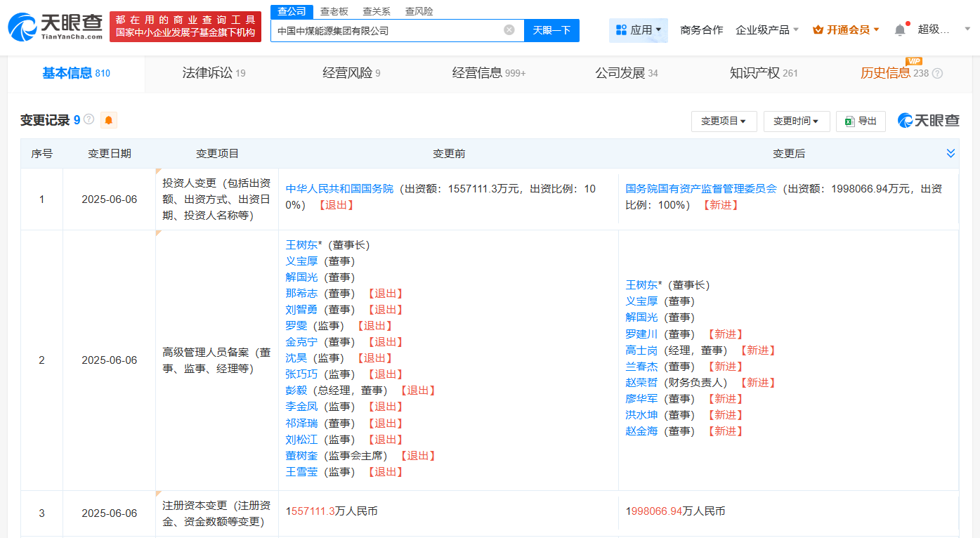Viewport: 980px width, 538px height.
Task: Open the 赵金海 director link
Action: tap(641, 431)
